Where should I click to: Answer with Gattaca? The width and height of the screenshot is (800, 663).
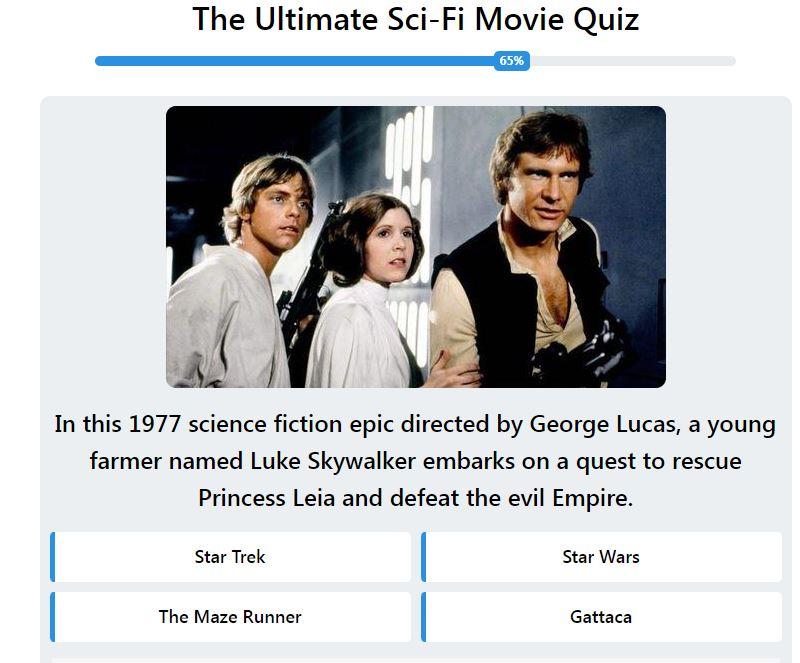point(601,617)
